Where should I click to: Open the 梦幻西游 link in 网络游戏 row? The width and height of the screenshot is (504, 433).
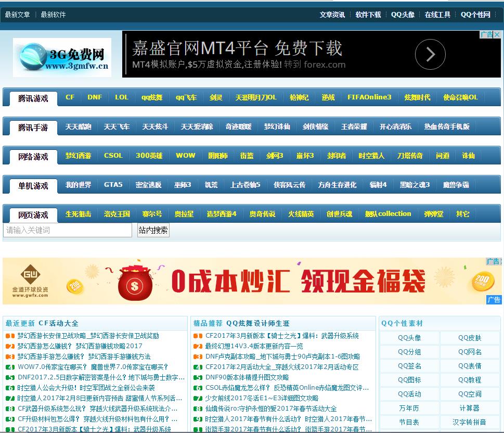[x=78, y=156]
